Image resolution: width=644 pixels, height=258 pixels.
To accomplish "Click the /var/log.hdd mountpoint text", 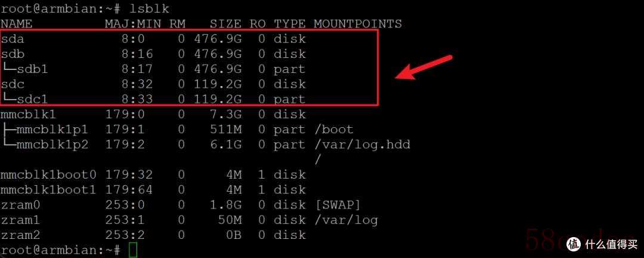I will 363,145.
